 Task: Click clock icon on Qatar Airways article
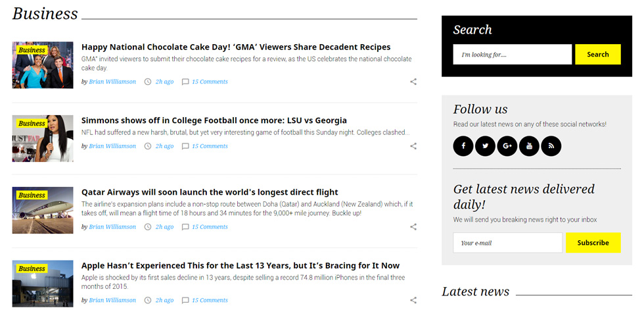[148, 226]
